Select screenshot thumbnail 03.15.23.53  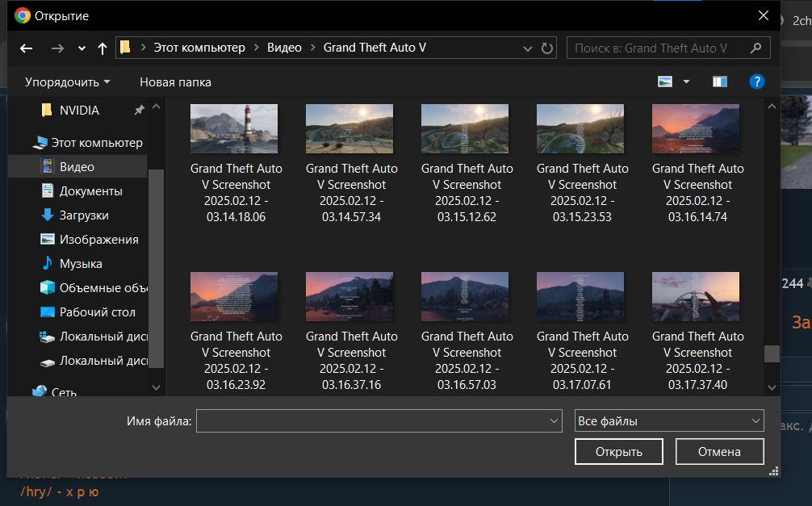[x=580, y=128]
